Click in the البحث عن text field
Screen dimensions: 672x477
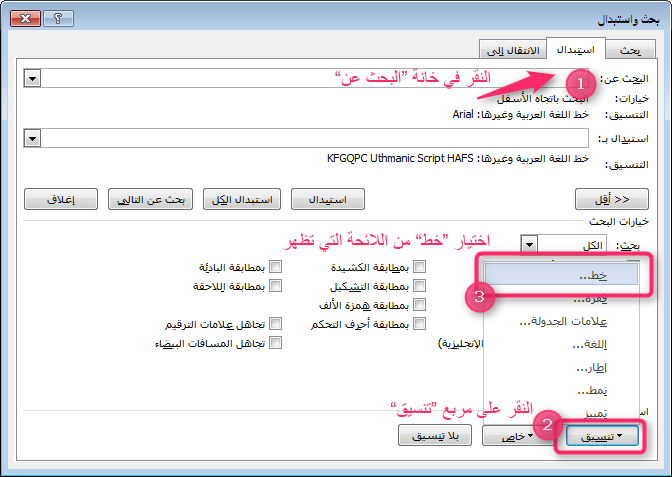pyautogui.click(x=300, y=78)
